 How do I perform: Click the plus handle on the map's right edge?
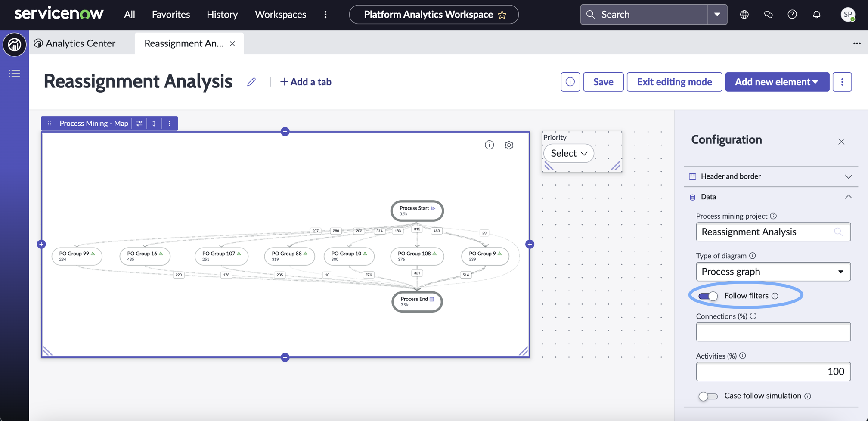[530, 245]
